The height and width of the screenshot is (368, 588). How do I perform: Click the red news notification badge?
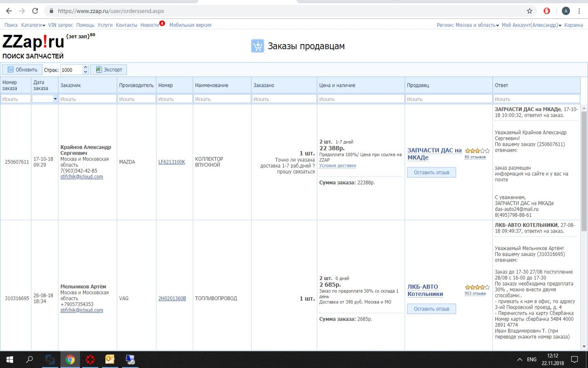point(162,23)
